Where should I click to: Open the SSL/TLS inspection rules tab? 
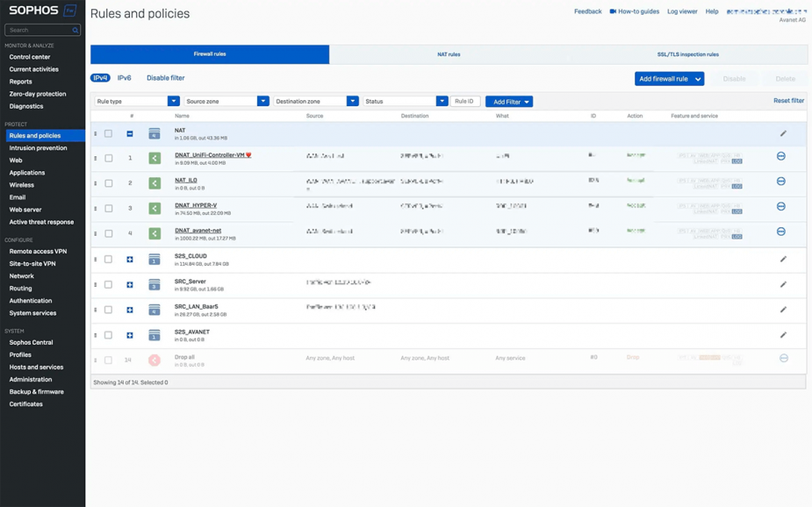pos(687,54)
